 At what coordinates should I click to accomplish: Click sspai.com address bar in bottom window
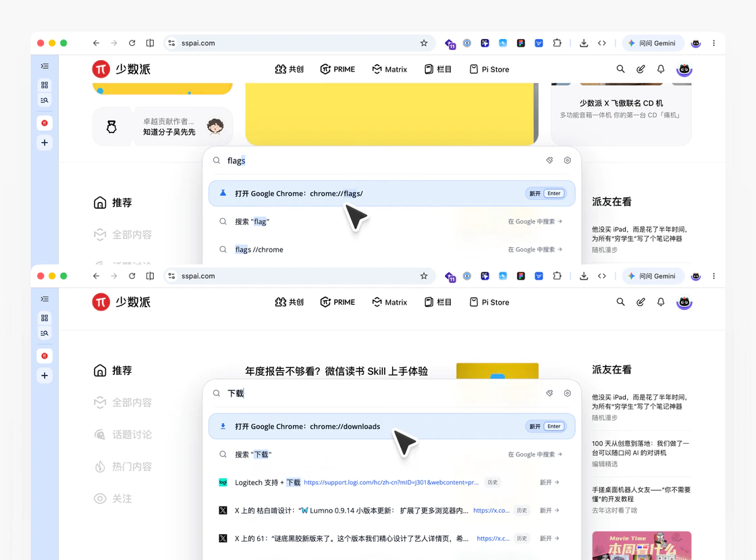[x=299, y=276]
